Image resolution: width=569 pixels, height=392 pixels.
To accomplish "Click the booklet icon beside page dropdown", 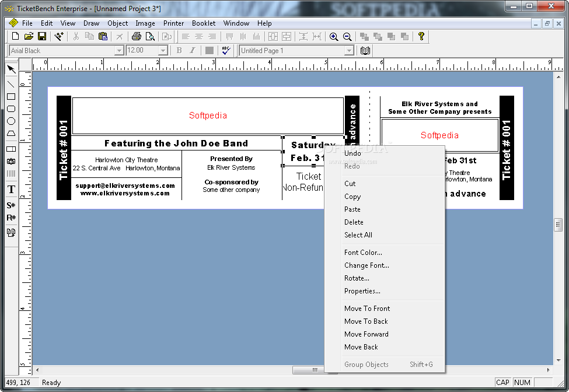I will pos(365,50).
